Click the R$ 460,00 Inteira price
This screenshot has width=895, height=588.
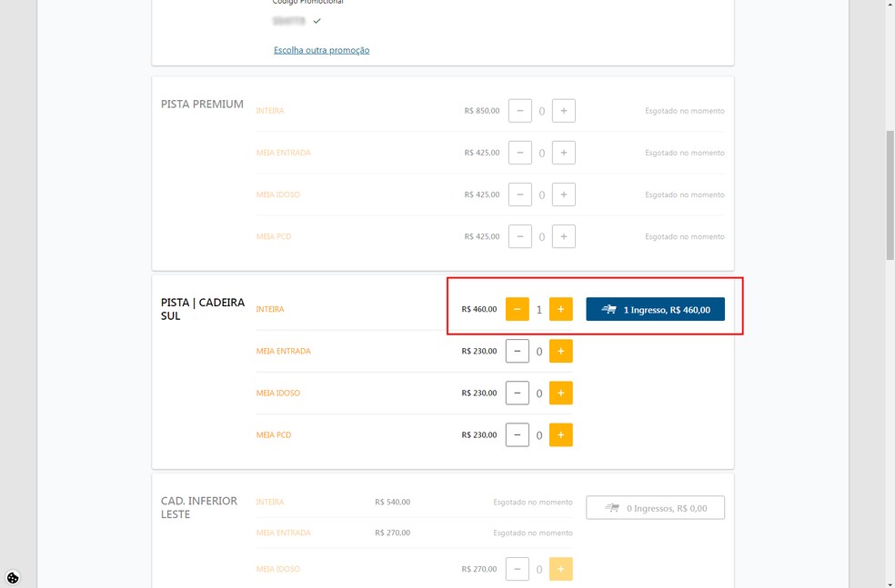[479, 309]
